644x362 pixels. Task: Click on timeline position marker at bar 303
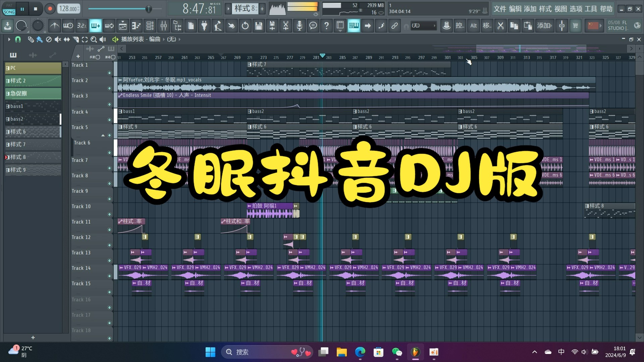(x=461, y=57)
